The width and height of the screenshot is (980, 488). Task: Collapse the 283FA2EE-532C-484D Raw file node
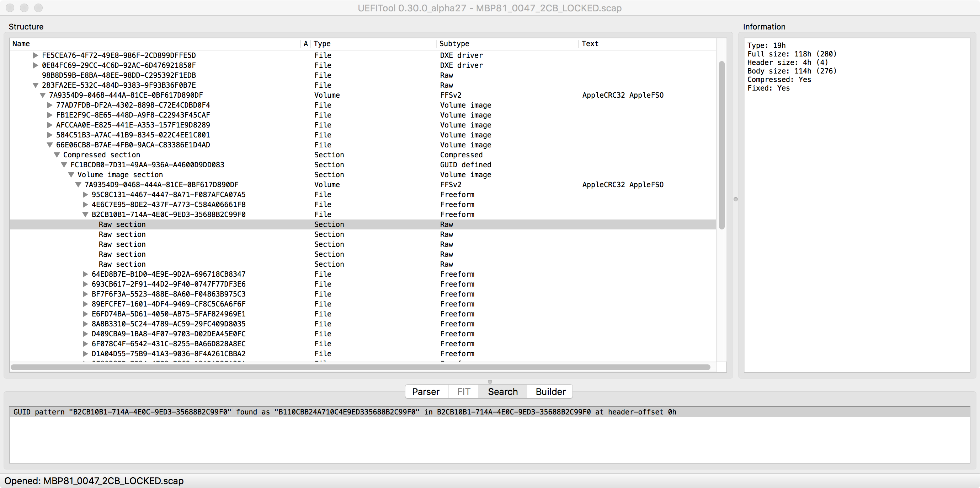point(35,85)
